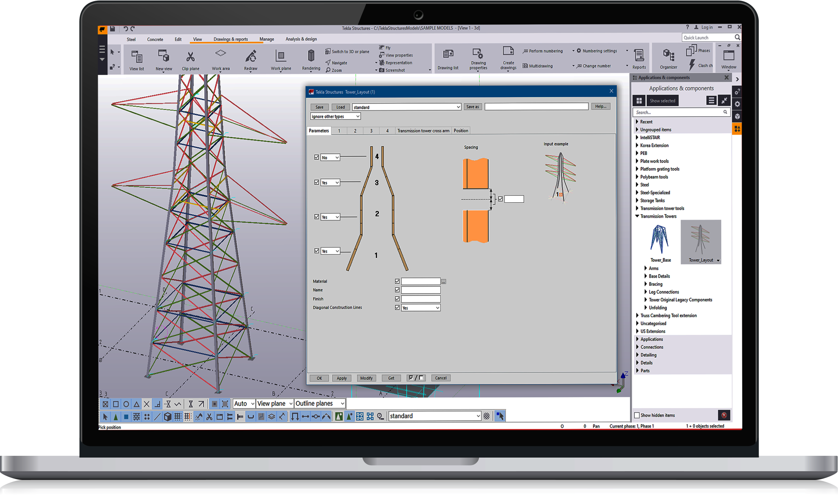Open the Drawings & reports ribbon tab

(230, 39)
